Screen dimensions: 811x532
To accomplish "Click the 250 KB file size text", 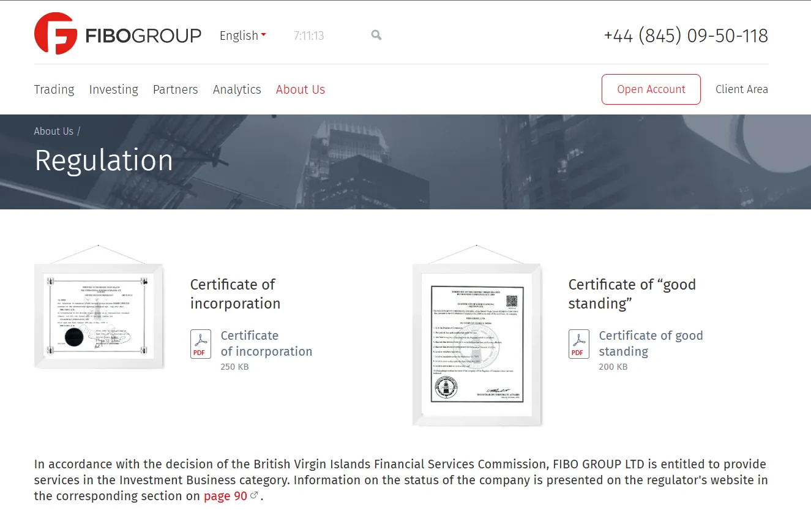I will 234,367.
